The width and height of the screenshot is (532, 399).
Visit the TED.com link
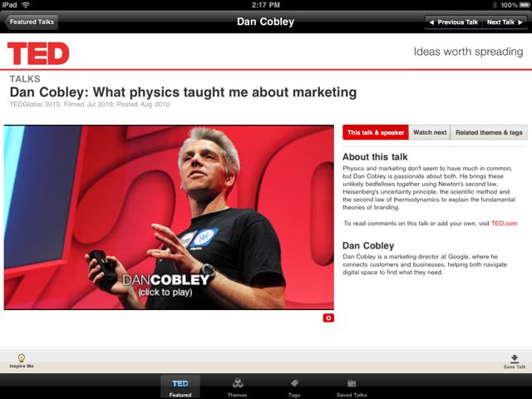[x=505, y=224]
